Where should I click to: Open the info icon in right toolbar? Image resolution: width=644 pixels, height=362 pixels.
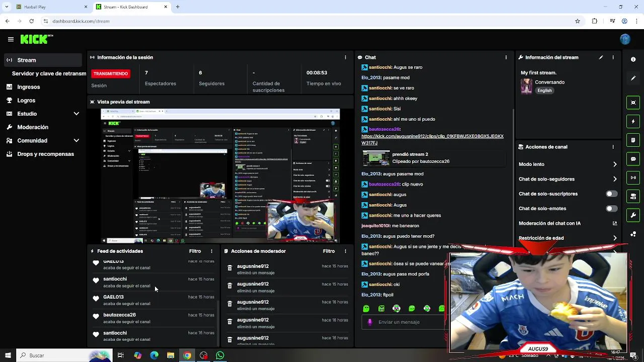click(633, 59)
